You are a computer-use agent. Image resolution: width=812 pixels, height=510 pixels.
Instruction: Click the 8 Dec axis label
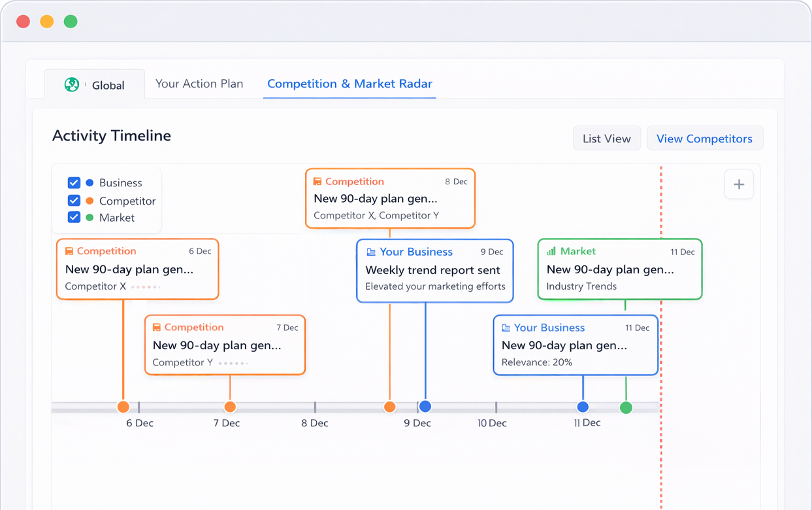point(315,423)
